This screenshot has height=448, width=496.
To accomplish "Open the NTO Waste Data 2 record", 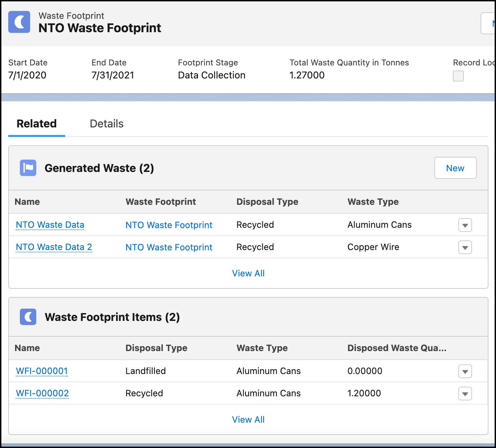I will (x=53, y=247).
